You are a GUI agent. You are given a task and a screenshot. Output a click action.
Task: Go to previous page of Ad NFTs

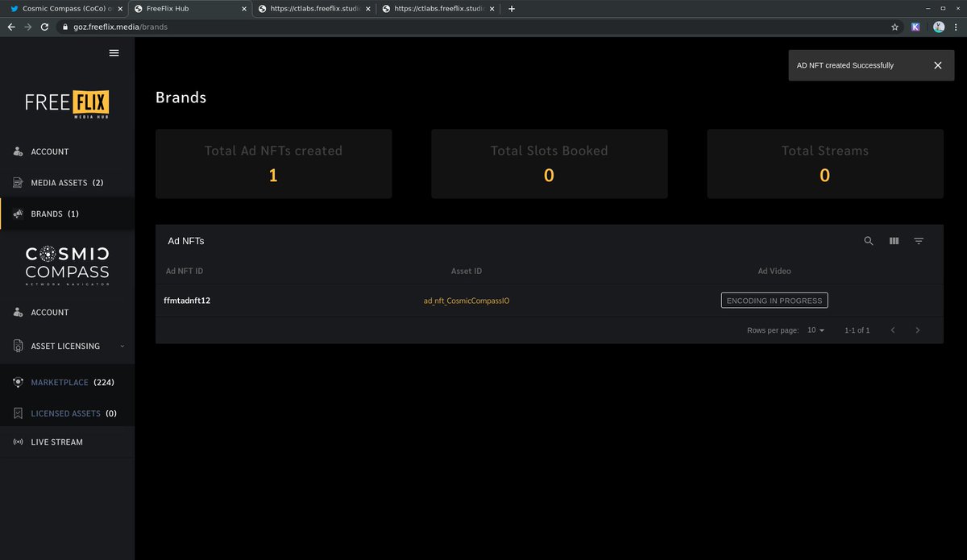pos(893,330)
